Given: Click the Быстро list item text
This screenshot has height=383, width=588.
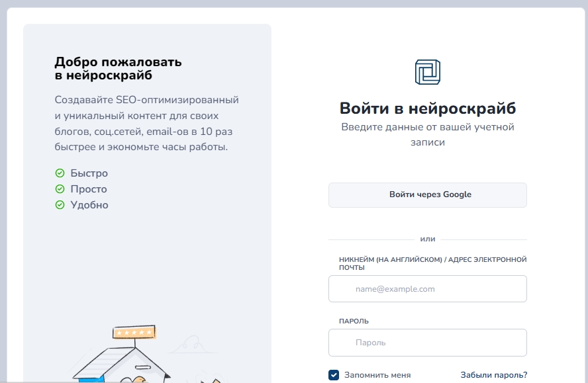Looking at the screenshot, I should (x=89, y=173).
